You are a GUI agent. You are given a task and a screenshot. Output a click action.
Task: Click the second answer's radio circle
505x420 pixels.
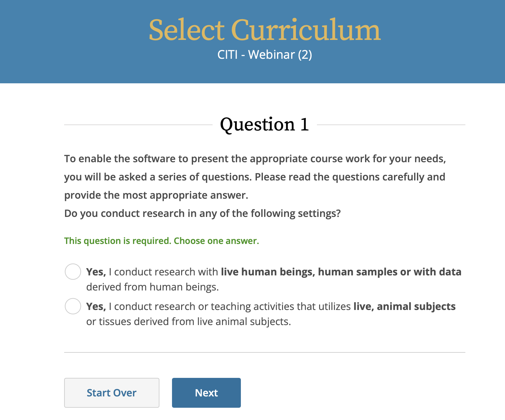click(73, 307)
